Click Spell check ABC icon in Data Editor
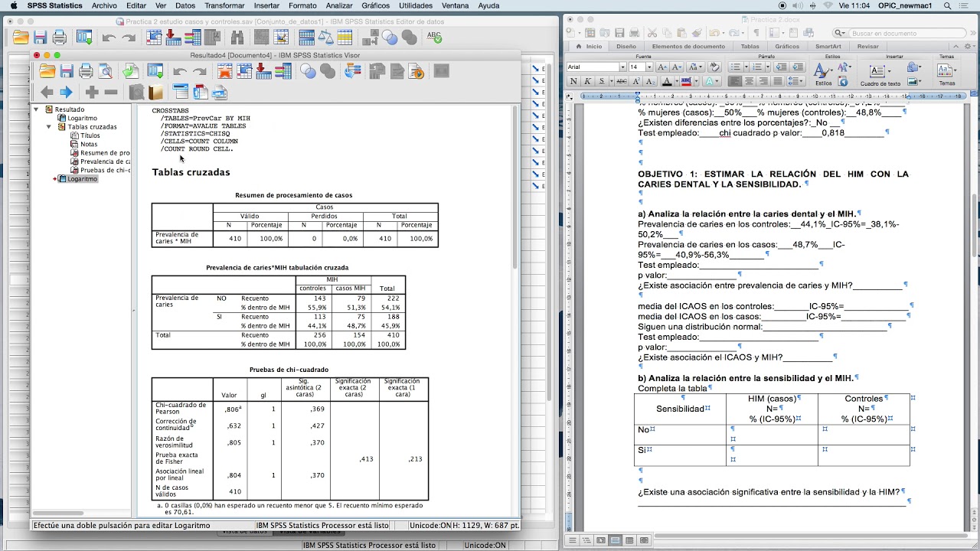The height and width of the screenshot is (551, 980). (x=434, y=37)
